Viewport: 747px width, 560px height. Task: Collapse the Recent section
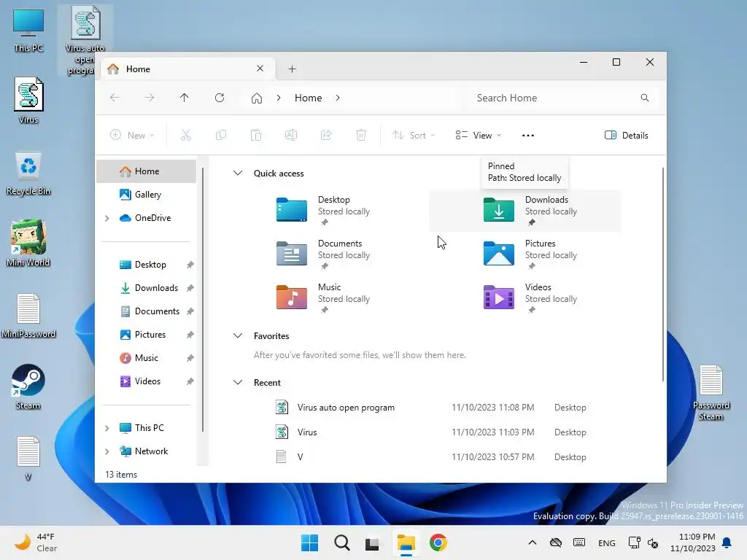(238, 382)
